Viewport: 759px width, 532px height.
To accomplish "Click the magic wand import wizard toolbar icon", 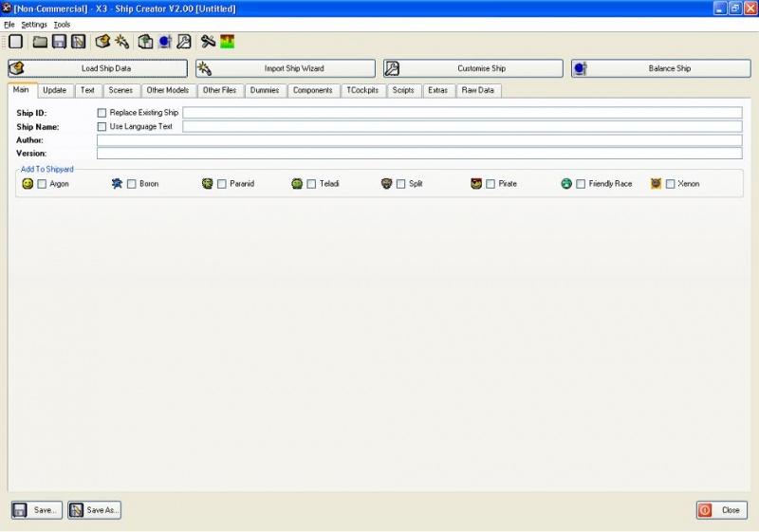I will [121, 42].
